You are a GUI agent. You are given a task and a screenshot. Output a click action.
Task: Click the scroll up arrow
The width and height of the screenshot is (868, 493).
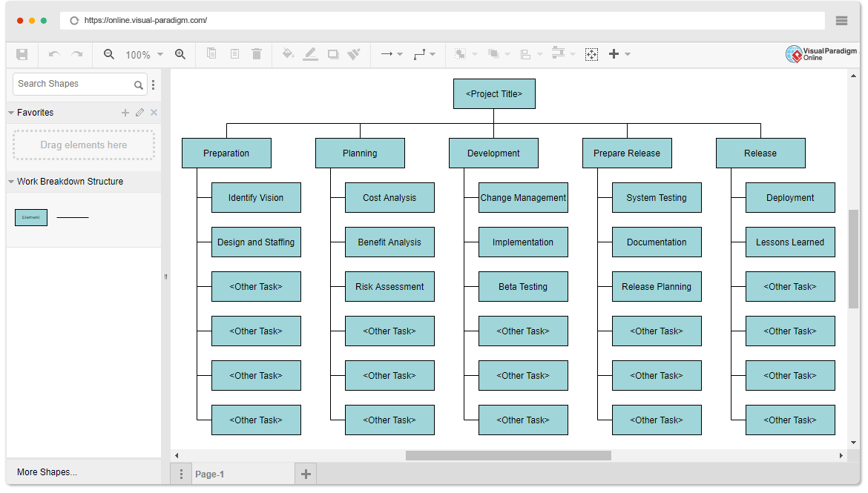pos(854,76)
